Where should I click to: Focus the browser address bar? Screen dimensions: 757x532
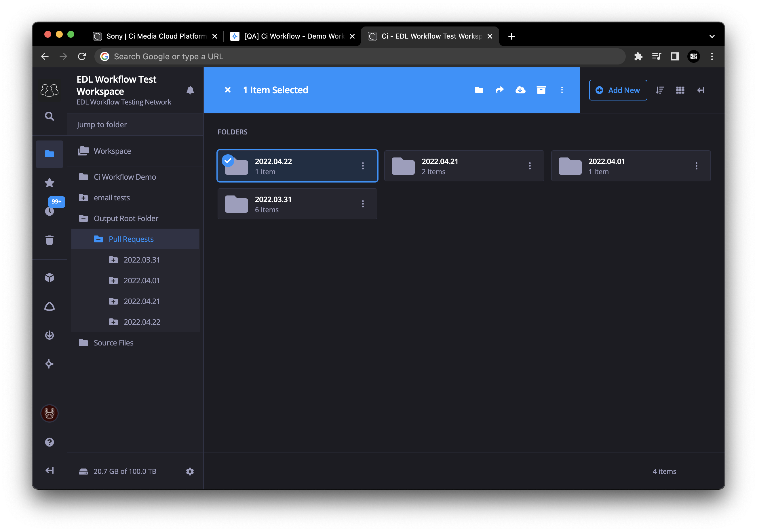360,56
